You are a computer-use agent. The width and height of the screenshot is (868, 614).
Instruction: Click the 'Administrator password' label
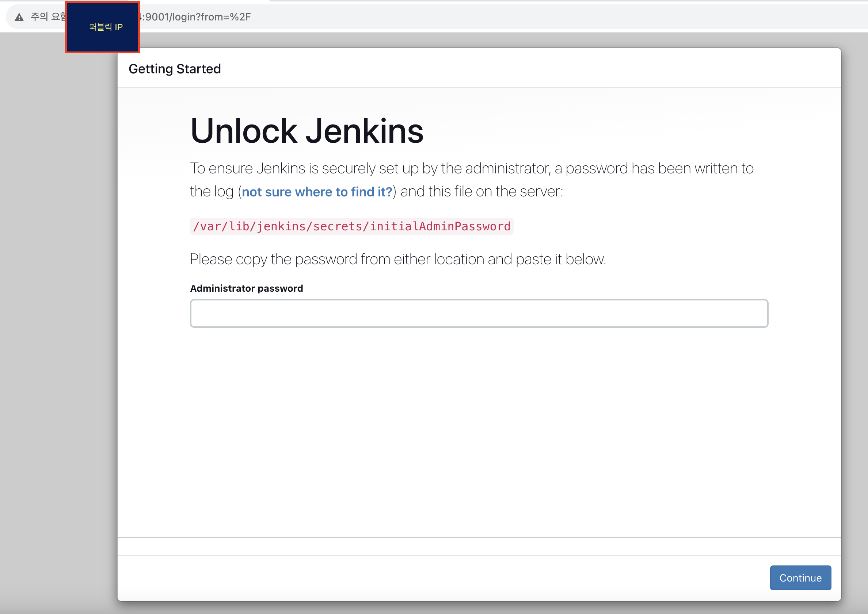(x=246, y=288)
